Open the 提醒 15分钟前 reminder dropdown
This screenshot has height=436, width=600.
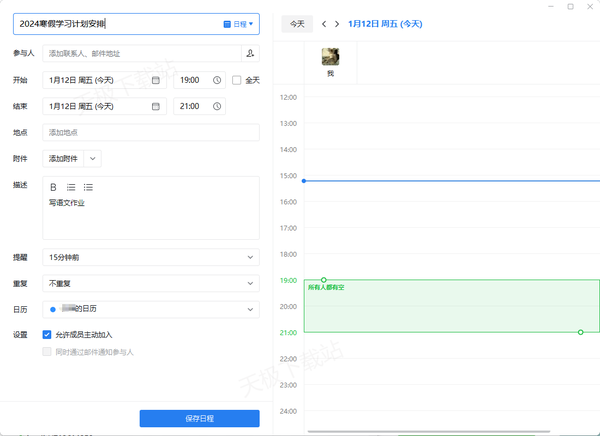click(x=151, y=258)
